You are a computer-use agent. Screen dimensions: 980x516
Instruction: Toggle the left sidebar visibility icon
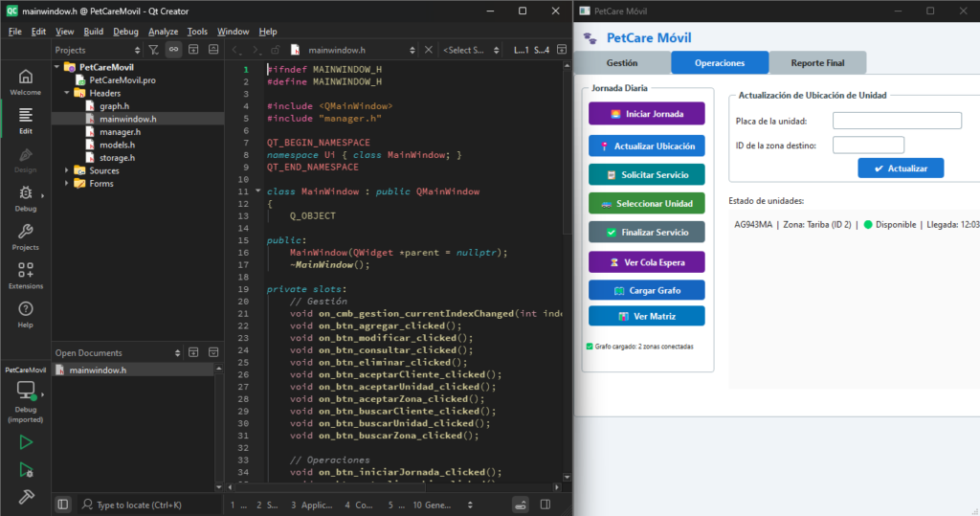[x=63, y=505]
